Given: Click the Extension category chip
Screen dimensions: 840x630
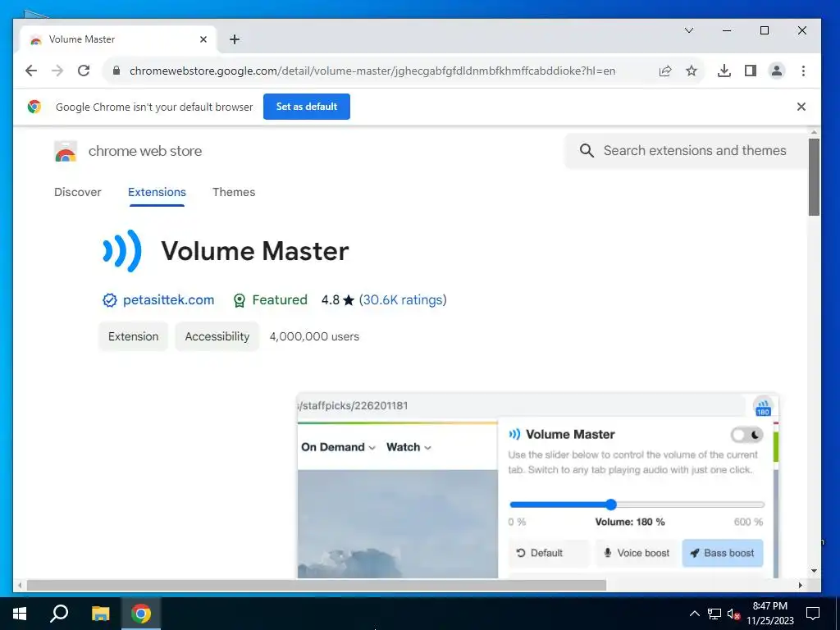Looking at the screenshot, I should (x=134, y=336).
